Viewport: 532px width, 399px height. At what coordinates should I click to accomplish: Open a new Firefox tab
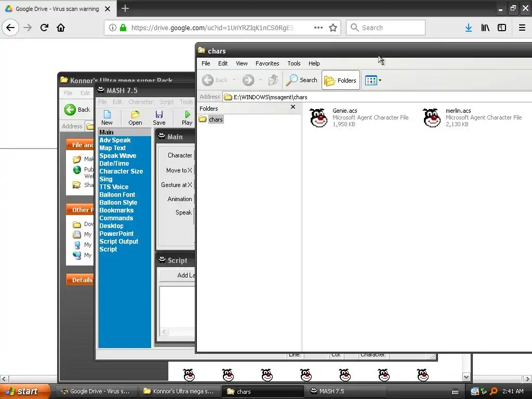coord(125,8)
